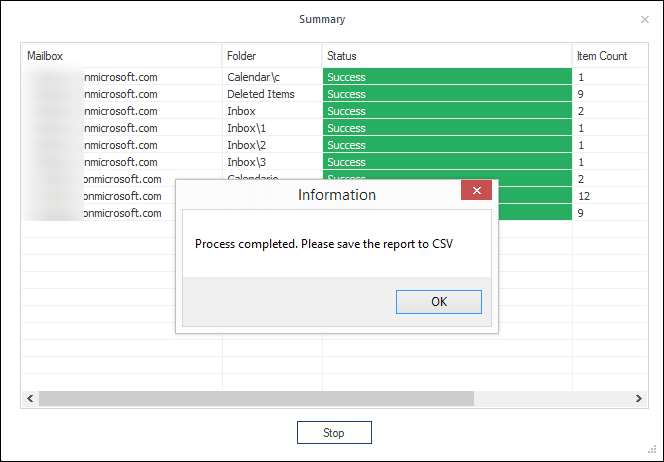The width and height of the screenshot is (664, 462).
Task: Select the Inbox\1 folder cell
Action: coord(272,128)
